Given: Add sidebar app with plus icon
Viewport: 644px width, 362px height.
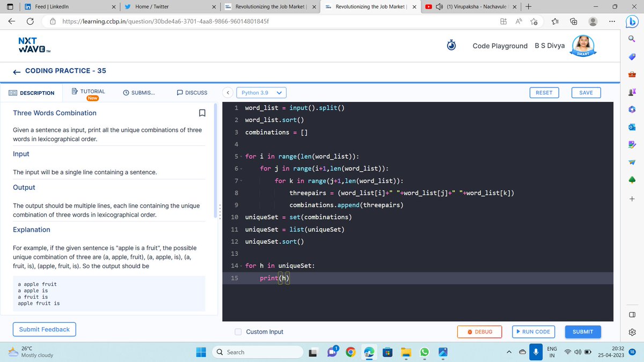Looking at the screenshot, I should 632,199.
